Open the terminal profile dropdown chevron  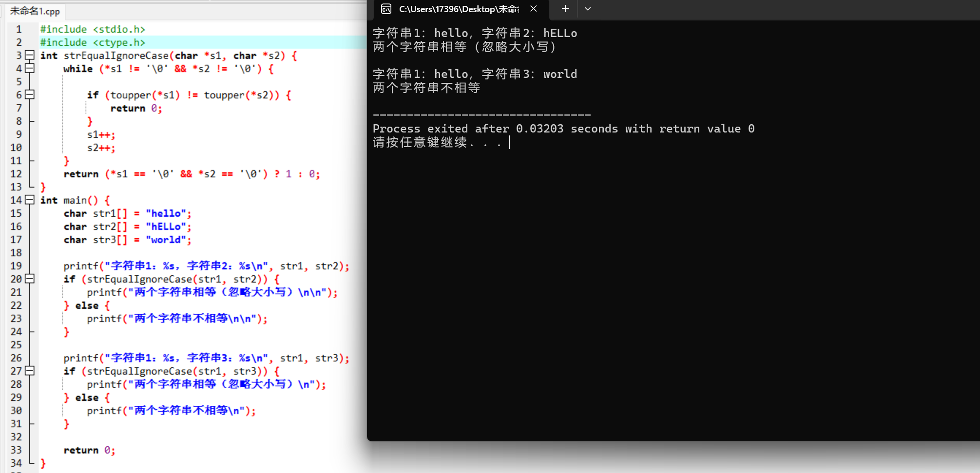click(588, 9)
